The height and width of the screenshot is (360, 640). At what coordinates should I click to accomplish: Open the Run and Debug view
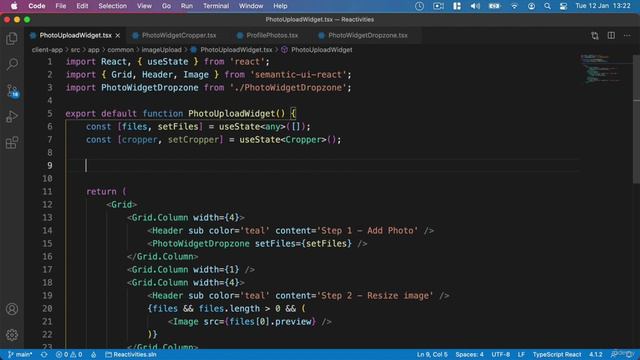[12, 117]
